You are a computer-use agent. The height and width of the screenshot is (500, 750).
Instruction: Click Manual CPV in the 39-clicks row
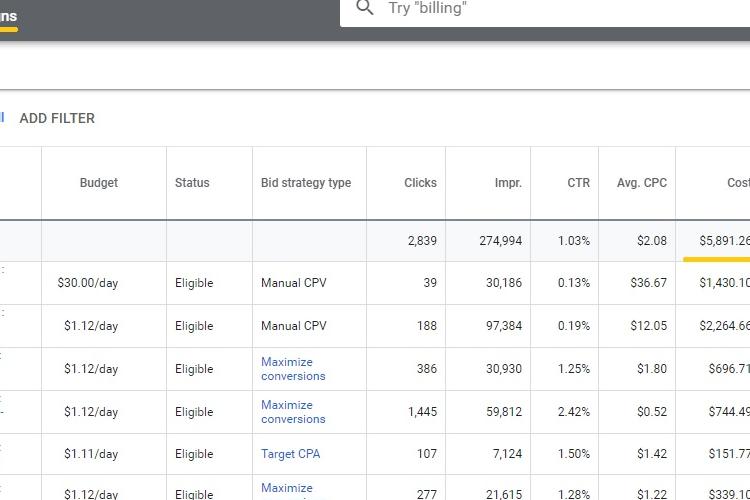293,283
